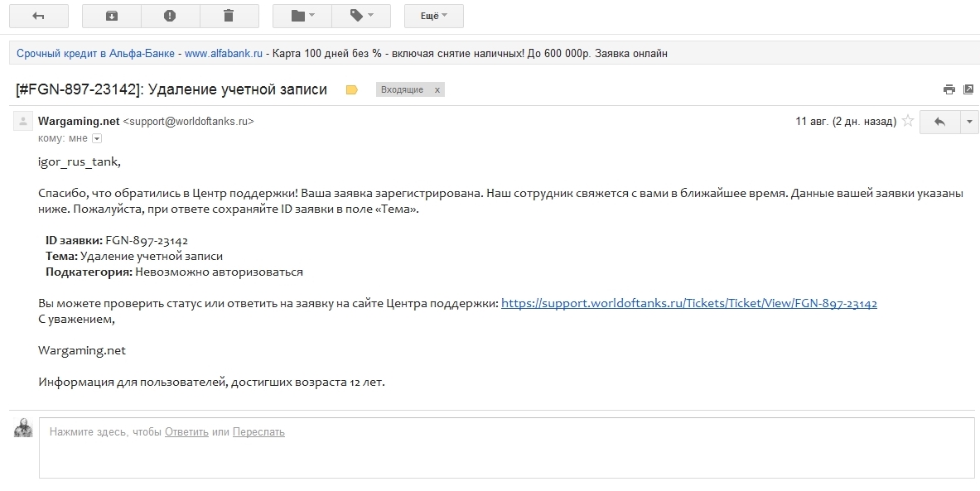Viewport: 980px width, 491px height.
Task: Click the Переслать link
Action: pyautogui.click(x=258, y=431)
